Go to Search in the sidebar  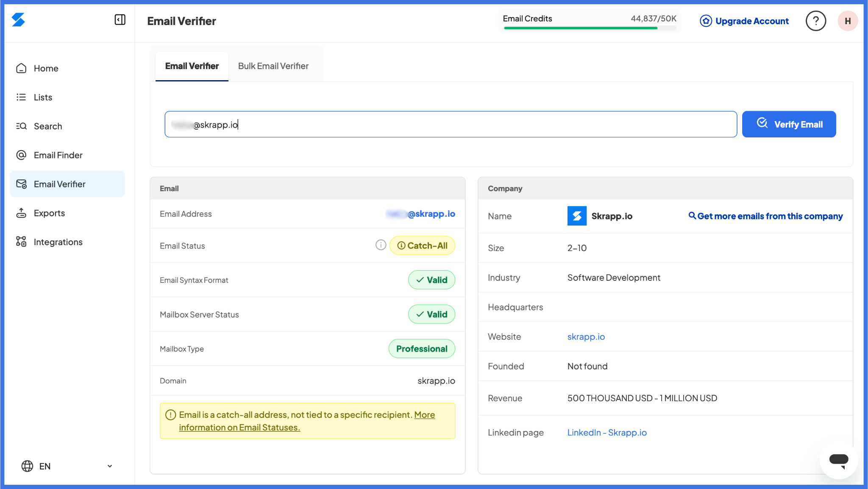click(67, 126)
